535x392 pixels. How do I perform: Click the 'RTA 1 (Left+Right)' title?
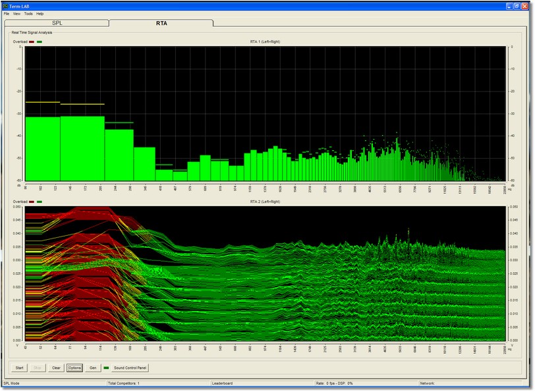pos(265,42)
